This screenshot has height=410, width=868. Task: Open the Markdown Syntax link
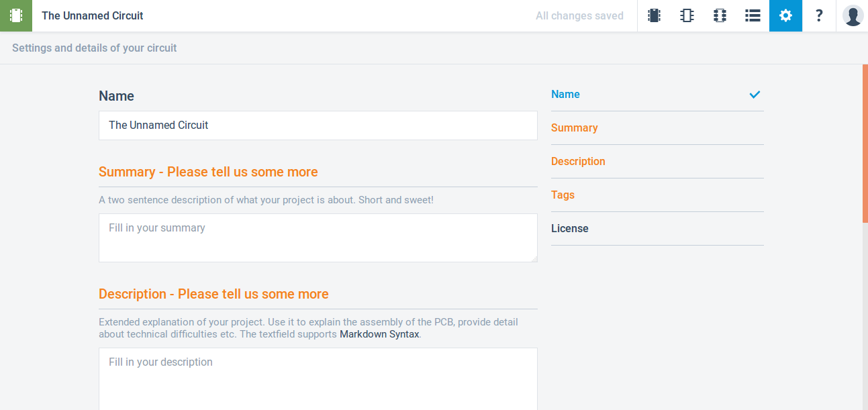pyautogui.click(x=379, y=334)
